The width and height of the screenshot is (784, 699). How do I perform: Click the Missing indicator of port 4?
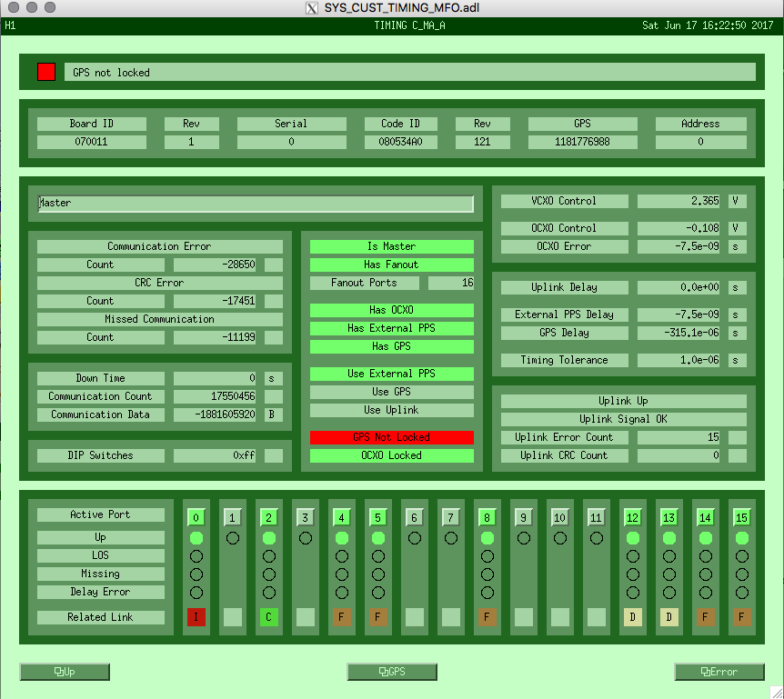pyautogui.click(x=341, y=574)
